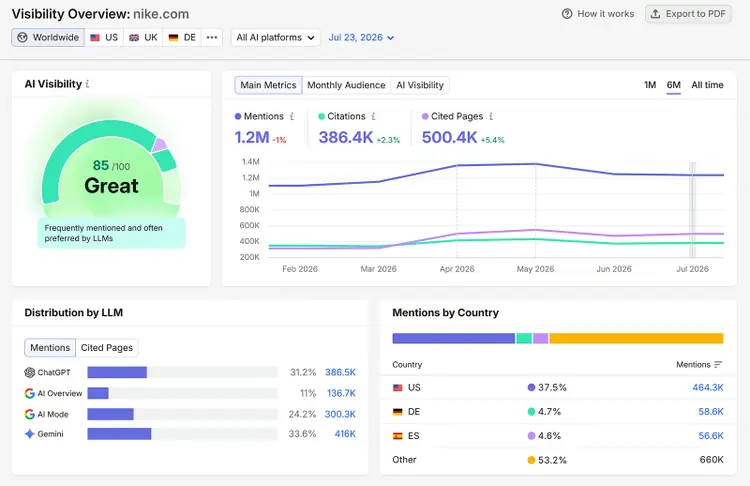Image resolution: width=750 pixels, height=486 pixels.
Task: Click the yellow Other segment in country bar
Action: pyautogui.click(x=636, y=338)
